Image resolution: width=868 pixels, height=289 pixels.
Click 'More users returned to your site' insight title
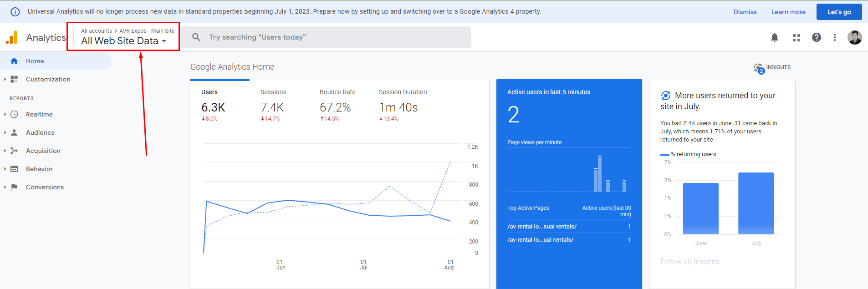(718, 101)
